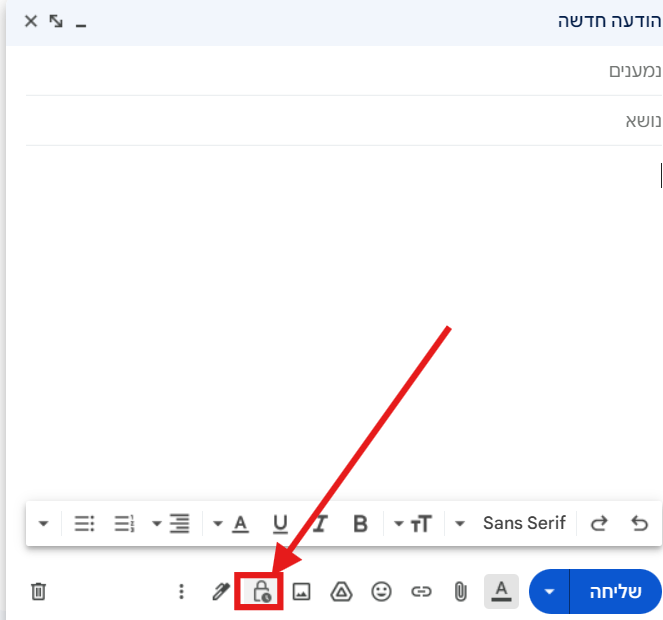This screenshot has width=663, height=620.
Task: Open text size dropdown
Action: point(413,524)
